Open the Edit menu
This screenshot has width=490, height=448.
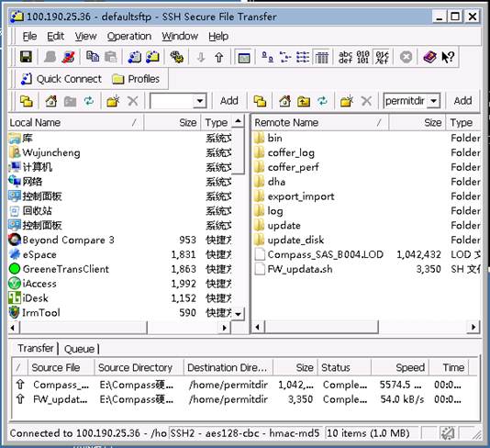[55, 37]
